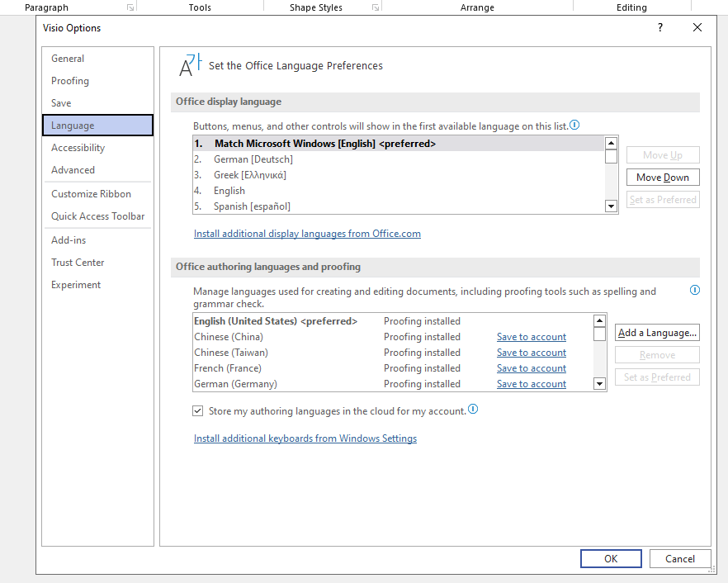Open Quick Access Toolbar options
728x583 pixels.
[97, 216]
